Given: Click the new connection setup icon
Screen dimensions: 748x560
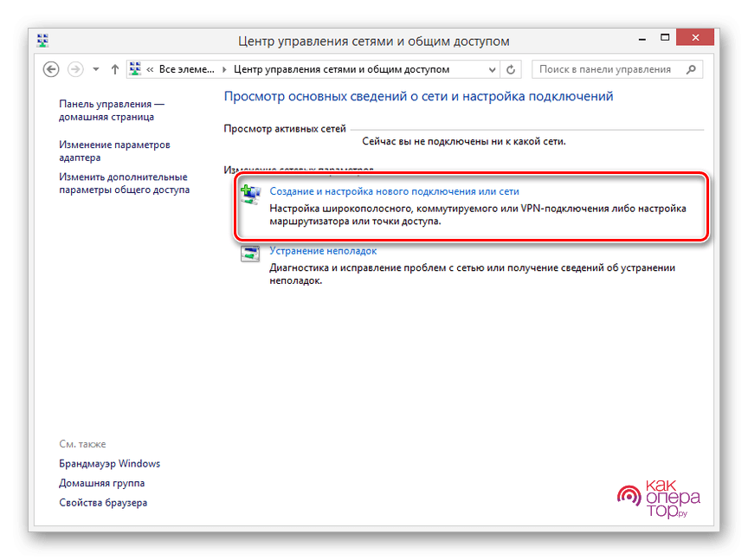Looking at the screenshot, I should click(250, 195).
